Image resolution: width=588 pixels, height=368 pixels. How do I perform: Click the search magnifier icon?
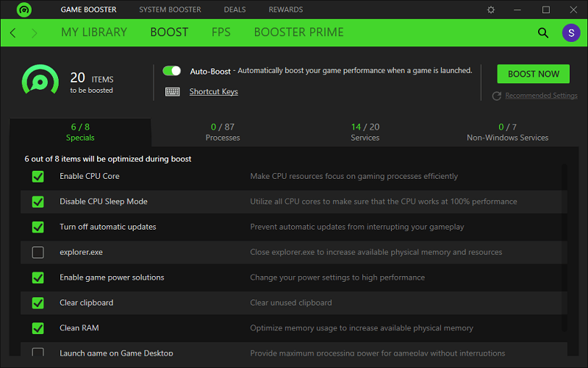(543, 32)
